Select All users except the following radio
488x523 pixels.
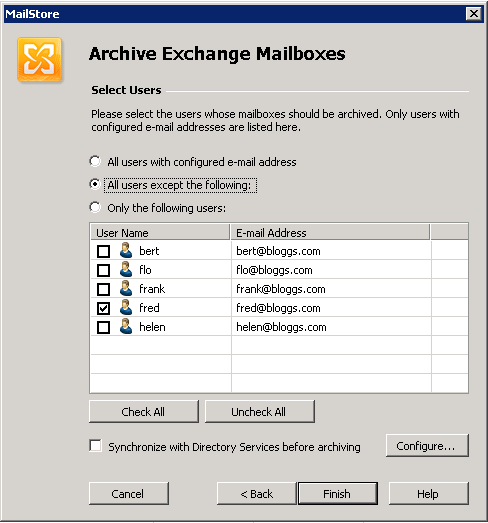coord(95,184)
